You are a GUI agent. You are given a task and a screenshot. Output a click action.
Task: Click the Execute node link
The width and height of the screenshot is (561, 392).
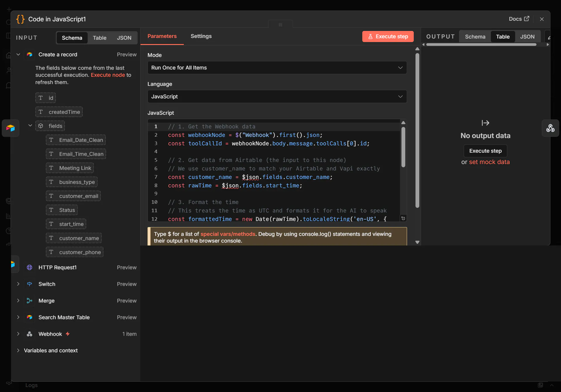click(108, 75)
